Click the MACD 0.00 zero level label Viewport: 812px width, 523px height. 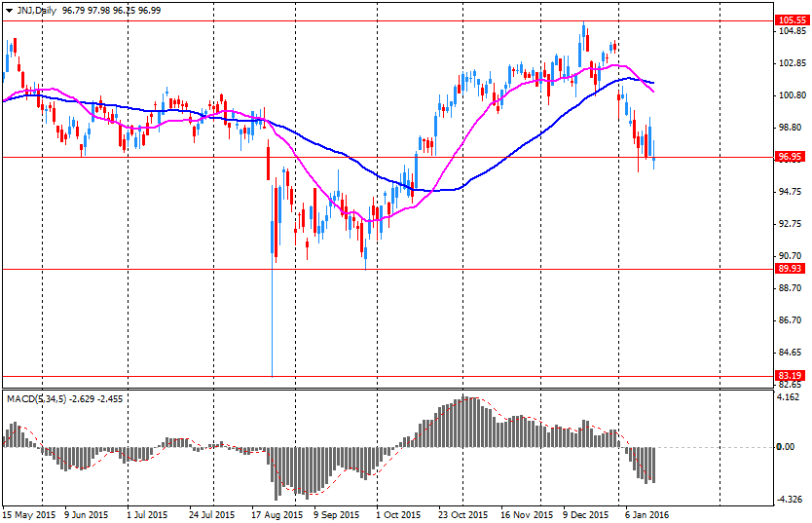click(786, 446)
